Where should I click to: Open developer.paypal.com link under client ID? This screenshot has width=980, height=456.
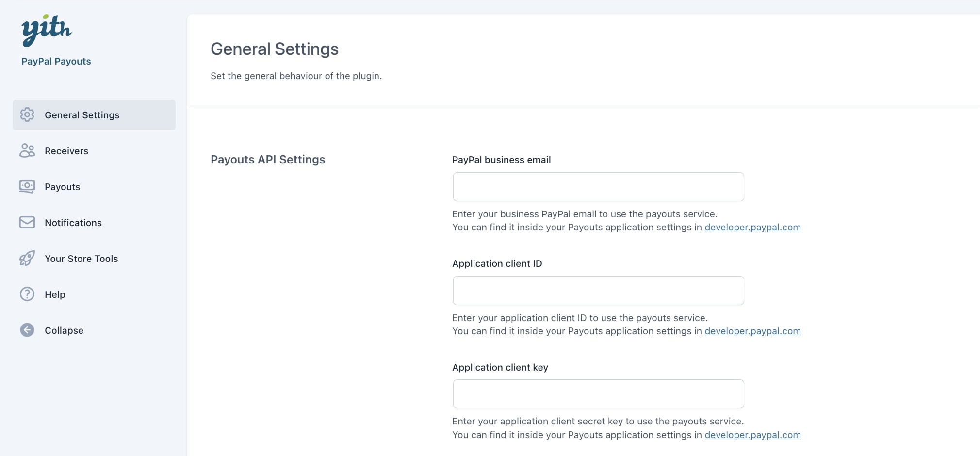752,331
